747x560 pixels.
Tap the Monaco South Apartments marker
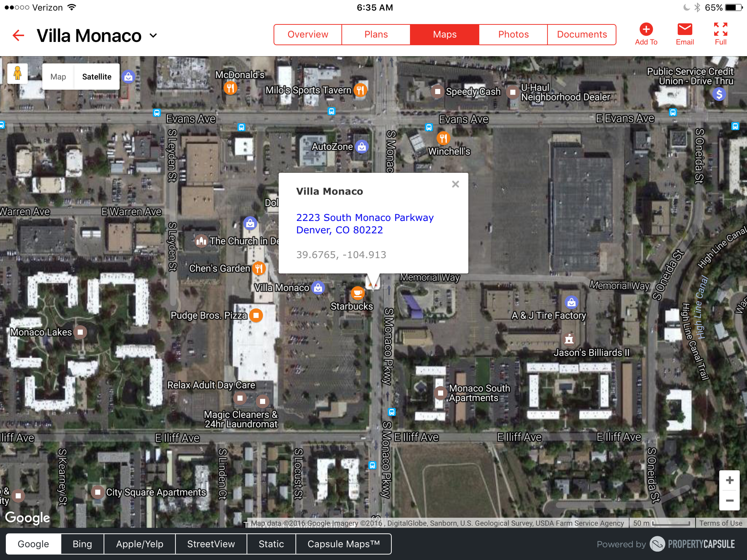pos(440,393)
